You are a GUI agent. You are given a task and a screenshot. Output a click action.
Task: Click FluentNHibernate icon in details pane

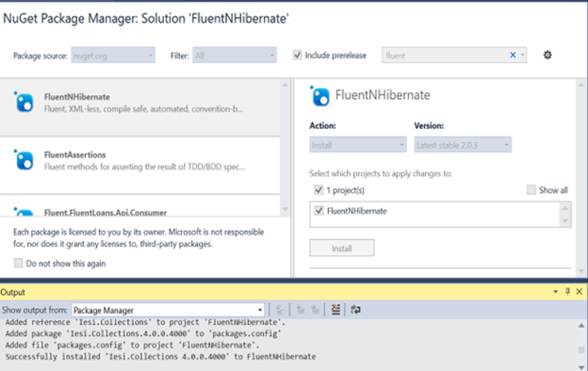click(319, 96)
